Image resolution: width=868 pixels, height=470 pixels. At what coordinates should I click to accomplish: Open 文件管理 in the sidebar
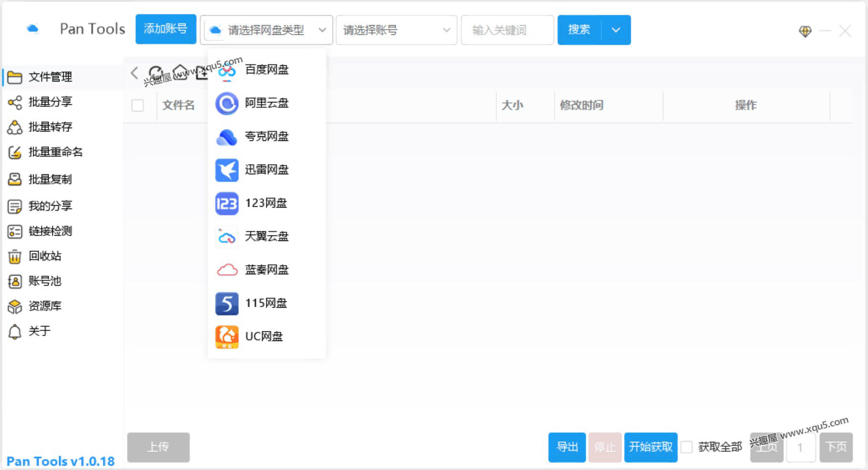[63, 77]
